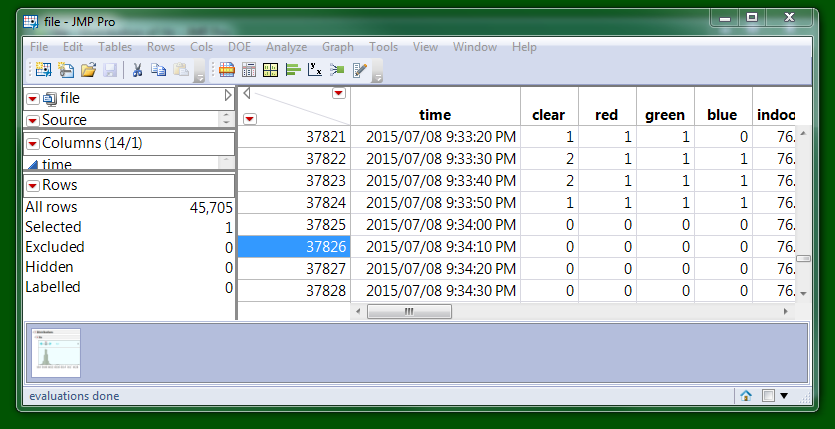This screenshot has width=835, height=429.
Task: Click the home window icon in status bar
Action: click(746, 395)
